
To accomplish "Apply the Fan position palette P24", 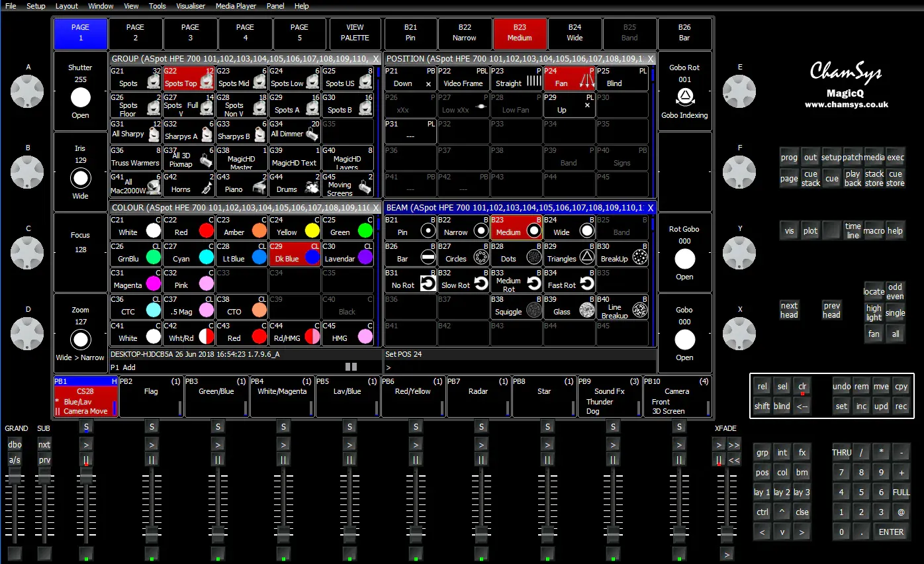I will (x=569, y=78).
